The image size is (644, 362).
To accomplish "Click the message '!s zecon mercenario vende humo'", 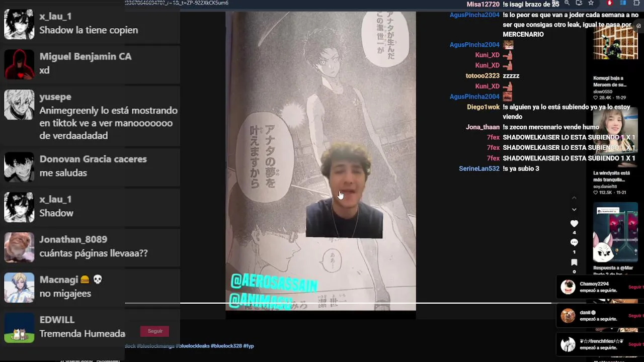I will click(x=551, y=127).
